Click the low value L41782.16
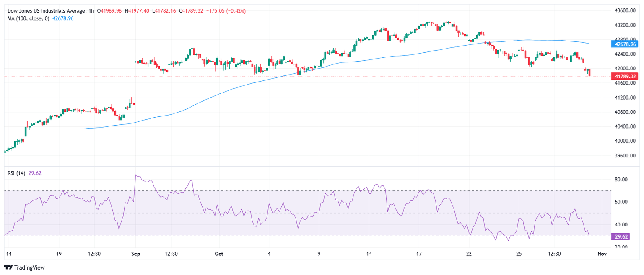The image size is (644, 275). point(164,11)
